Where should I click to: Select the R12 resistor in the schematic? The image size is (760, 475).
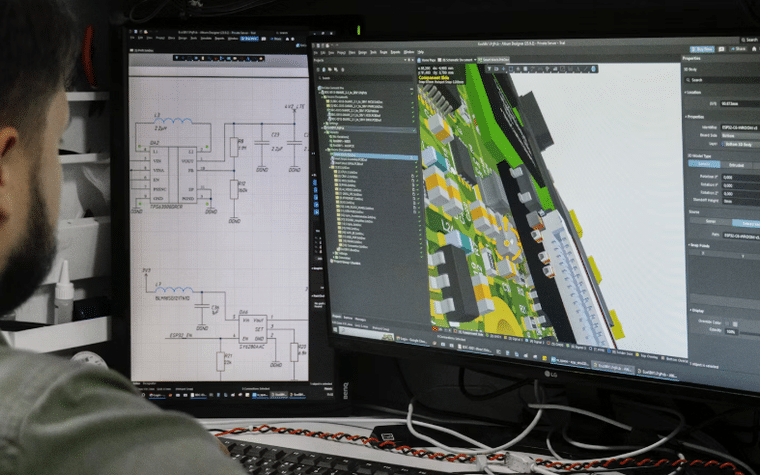234,189
